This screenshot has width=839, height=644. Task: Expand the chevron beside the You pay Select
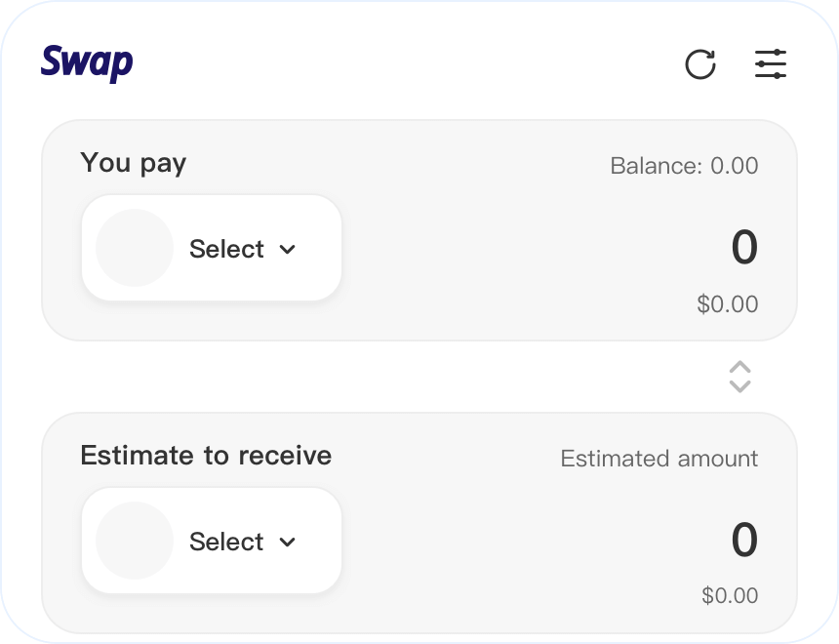click(287, 249)
